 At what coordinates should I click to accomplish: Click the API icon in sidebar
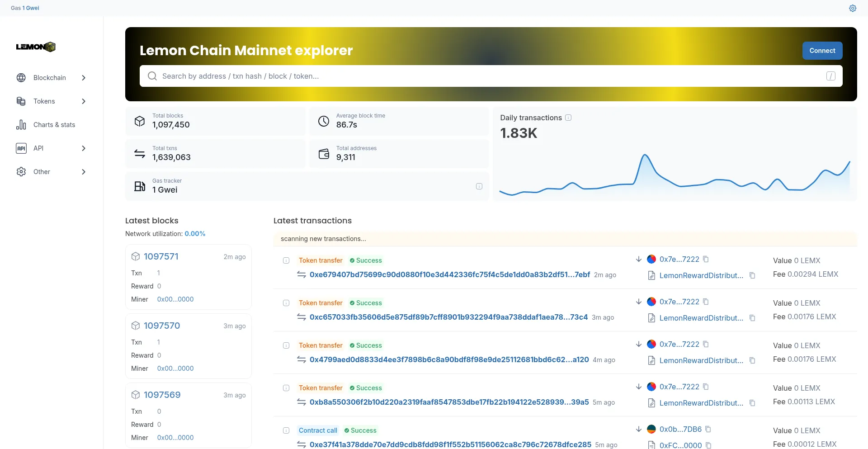point(21,148)
